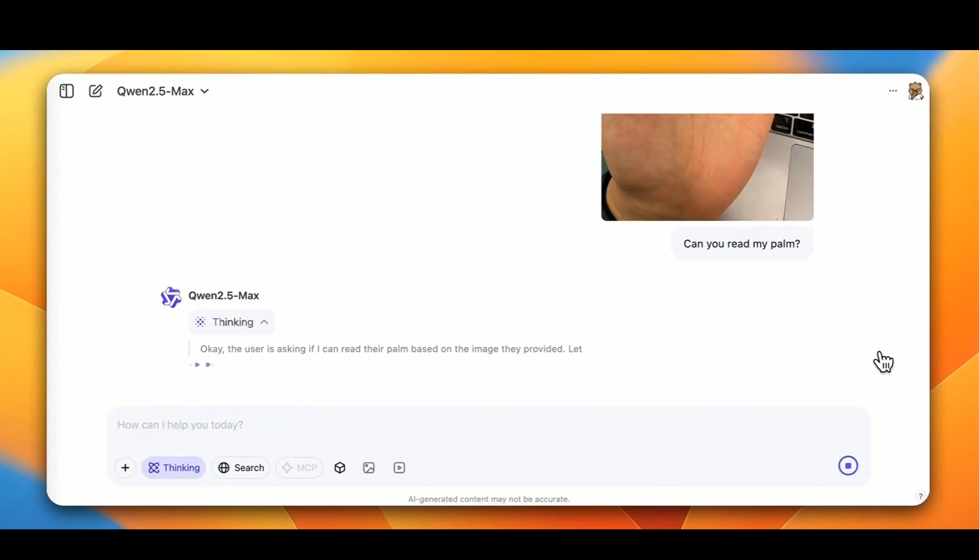Screen dimensions: 979x560
Task: Open the uploaded palm image thumbnail
Action: coord(707,167)
